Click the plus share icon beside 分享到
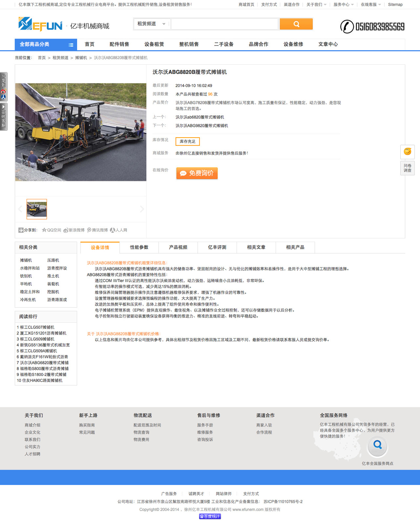This screenshot has height=526, width=420. [21, 230]
